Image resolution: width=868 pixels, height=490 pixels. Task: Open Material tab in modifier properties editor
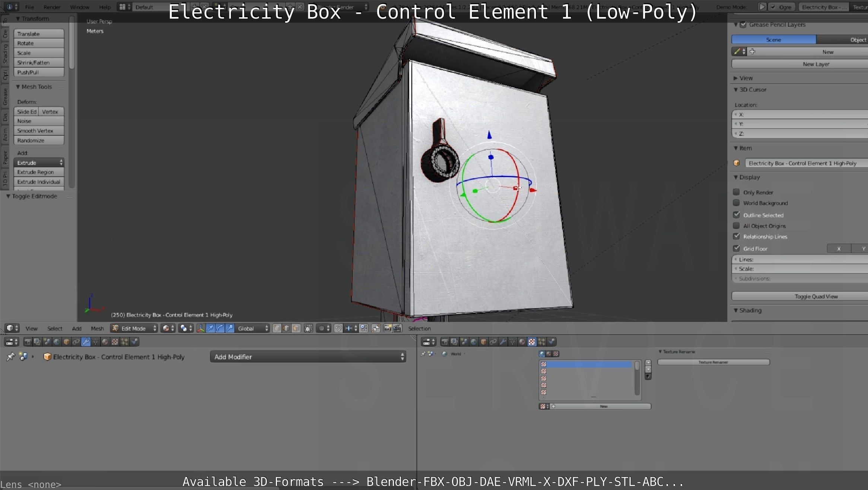(105, 342)
